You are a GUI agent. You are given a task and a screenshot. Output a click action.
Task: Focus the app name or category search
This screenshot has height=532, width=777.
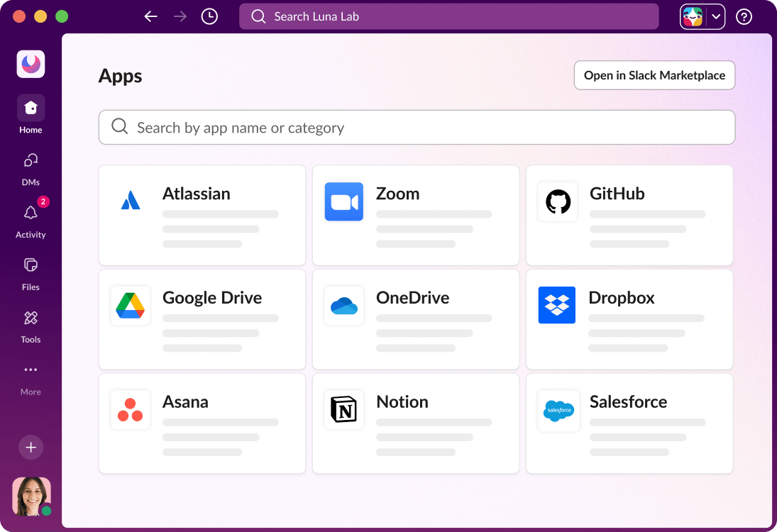[417, 128]
